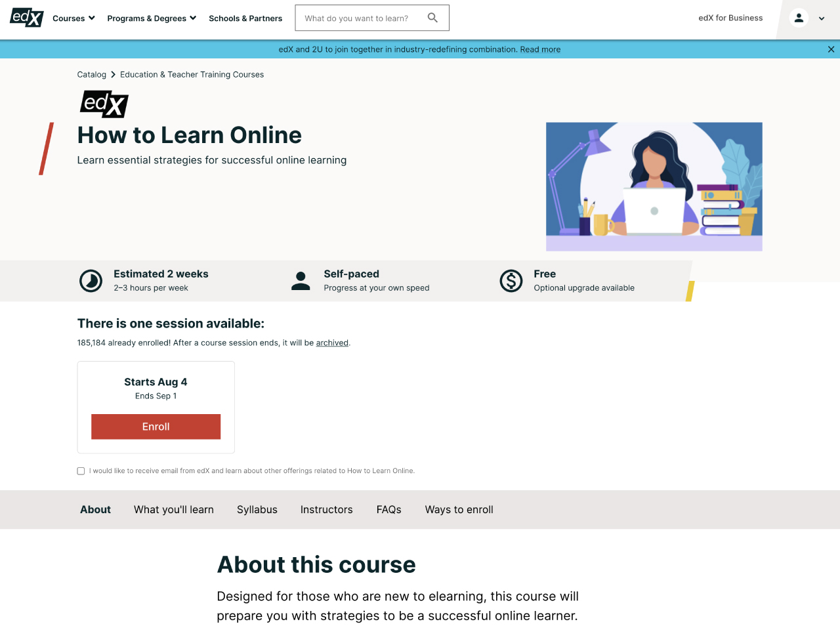Image resolution: width=840 pixels, height=630 pixels.
Task: Click the 'About this course' heading
Action: tap(316, 564)
